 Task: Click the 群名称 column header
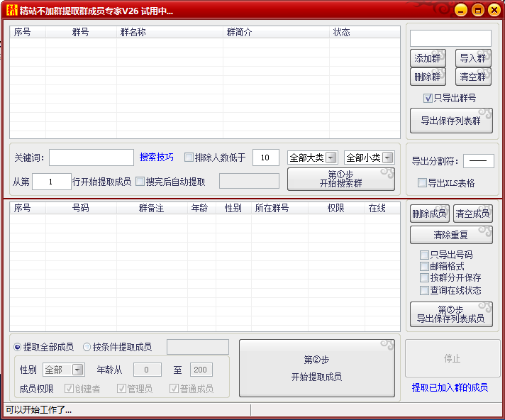tap(170, 32)
